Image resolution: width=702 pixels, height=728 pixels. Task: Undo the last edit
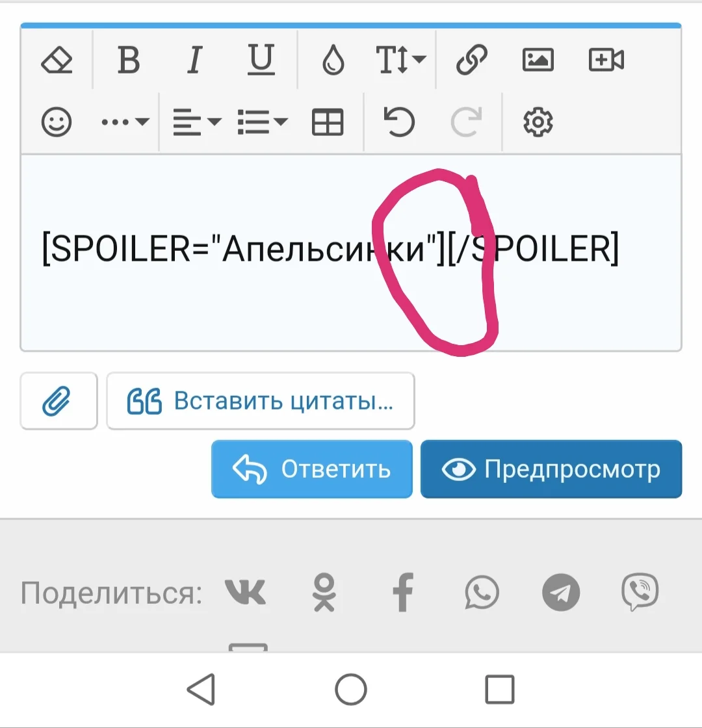399,122
